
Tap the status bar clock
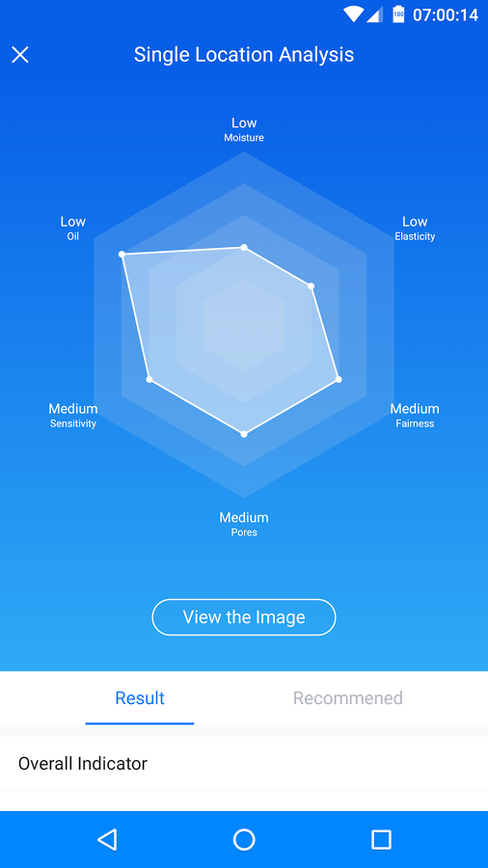pos(446,14)
